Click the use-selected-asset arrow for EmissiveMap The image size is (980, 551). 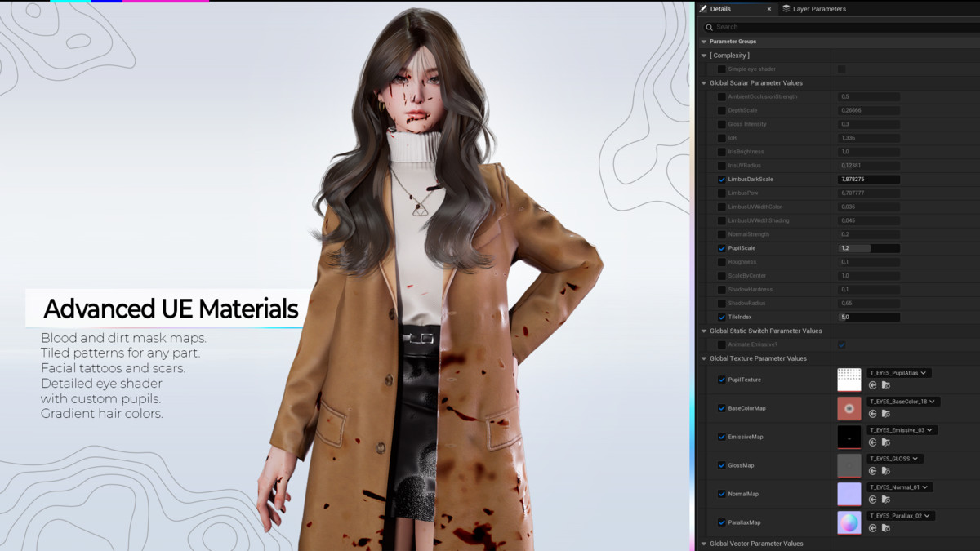pos(873,442)
